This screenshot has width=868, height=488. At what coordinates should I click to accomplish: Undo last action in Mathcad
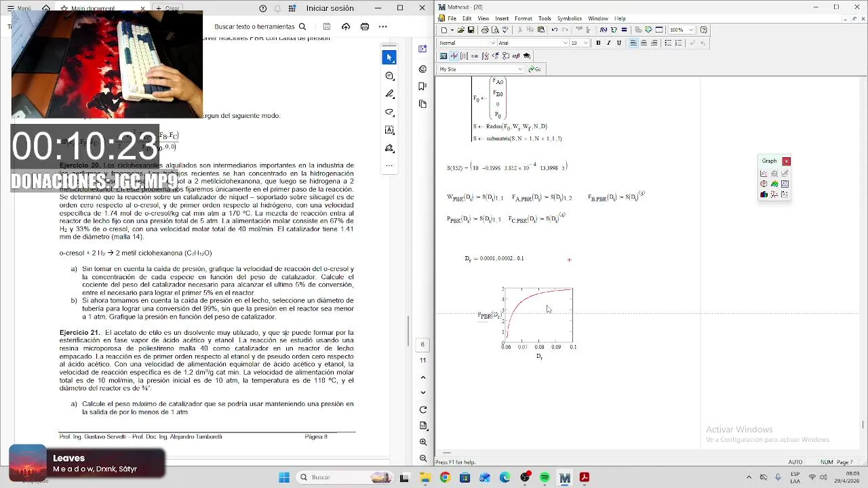click(x=555, y=30)
